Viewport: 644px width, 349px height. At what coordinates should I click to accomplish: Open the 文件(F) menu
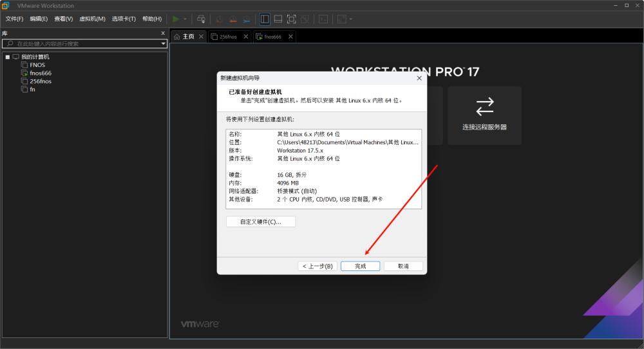coord(14,19)
